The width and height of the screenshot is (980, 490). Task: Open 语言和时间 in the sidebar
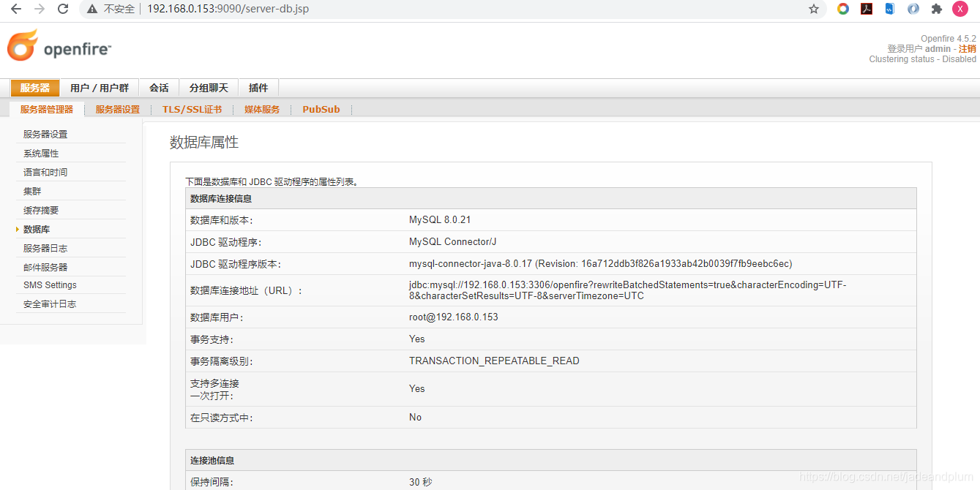[x=45, y=173]
